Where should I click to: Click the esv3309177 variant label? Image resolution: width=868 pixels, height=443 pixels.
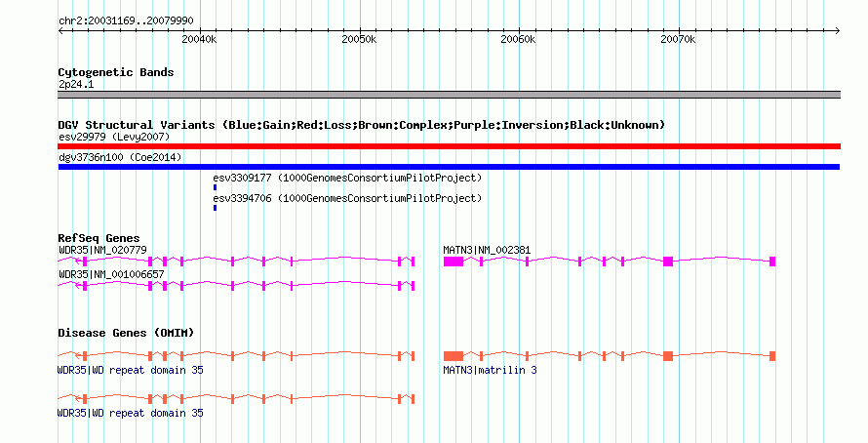pos(347,178)
